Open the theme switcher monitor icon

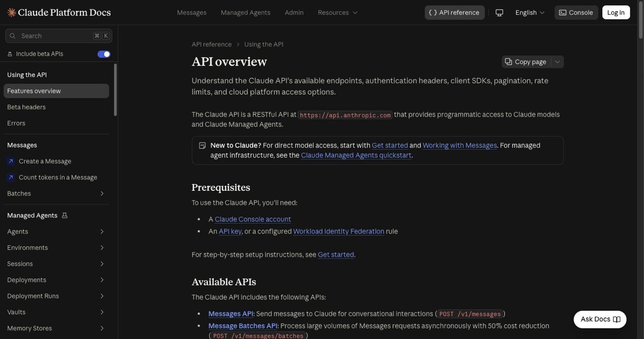(x=499, y=13)
